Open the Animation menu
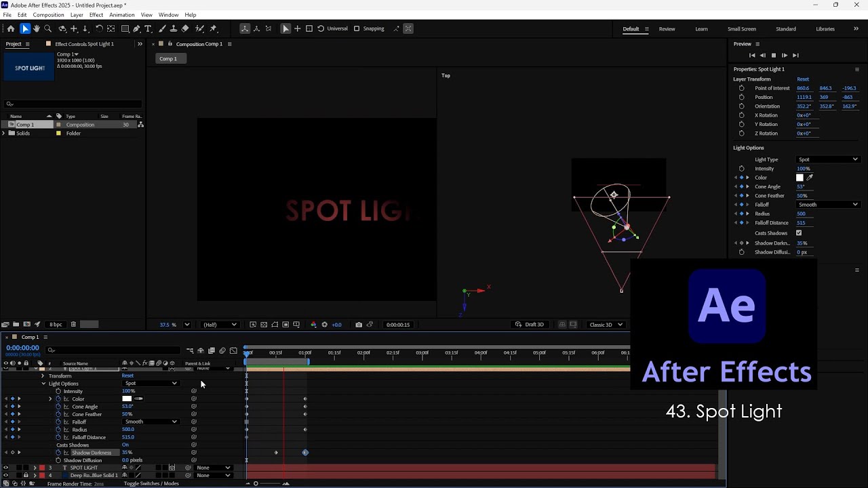The height and width of the screenshot is (488, 868). click(x=121, y=15)
